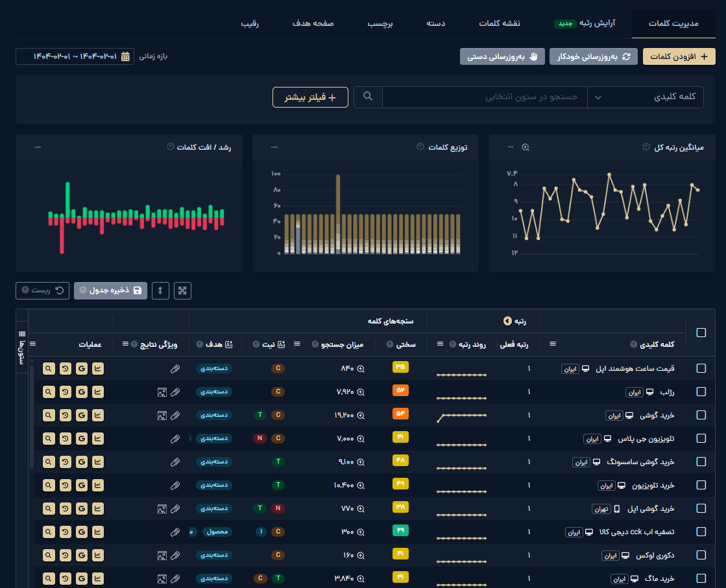This screenshot has width=726, height=588.
Task: Click the افزودن کلمات button
Action: pos(679,56)
